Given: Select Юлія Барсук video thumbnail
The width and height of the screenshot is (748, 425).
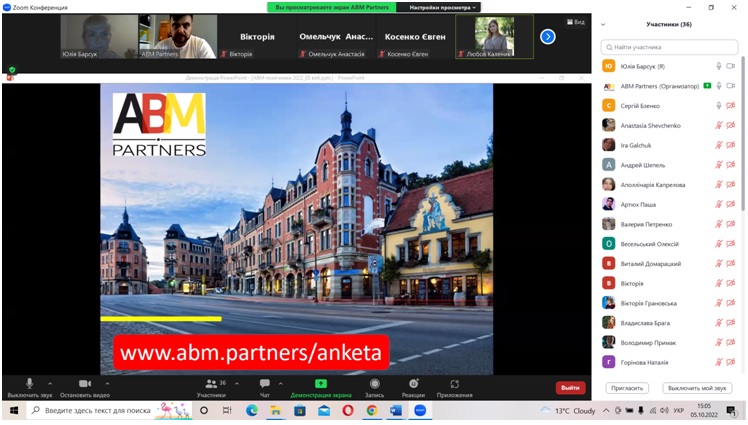Looking at the screenshot, I should pos(99,37).
